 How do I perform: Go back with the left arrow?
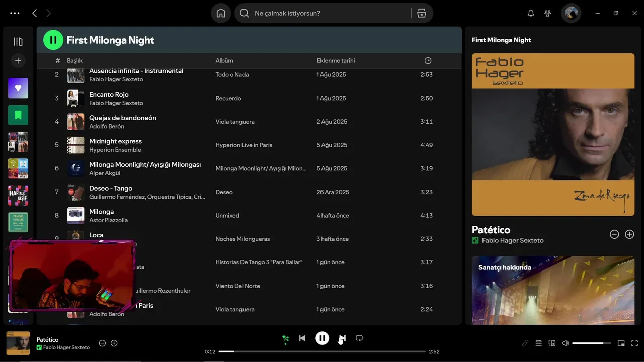(34, 14)
